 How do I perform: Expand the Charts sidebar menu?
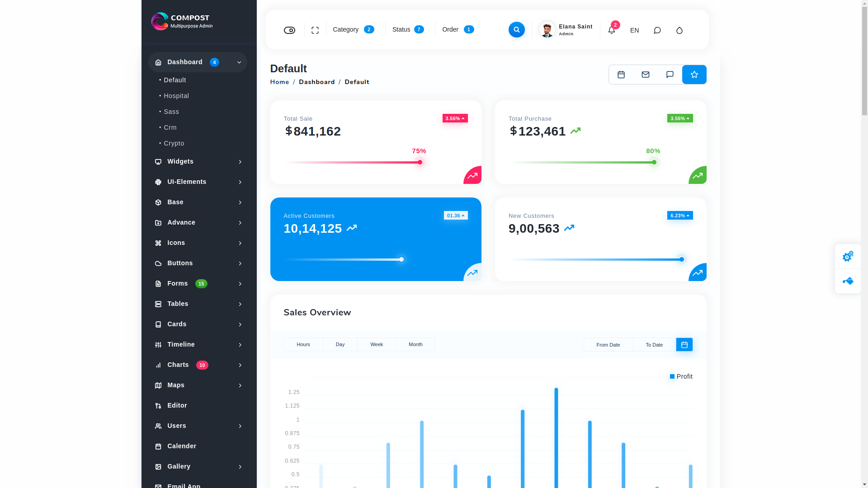click(198, 365)
